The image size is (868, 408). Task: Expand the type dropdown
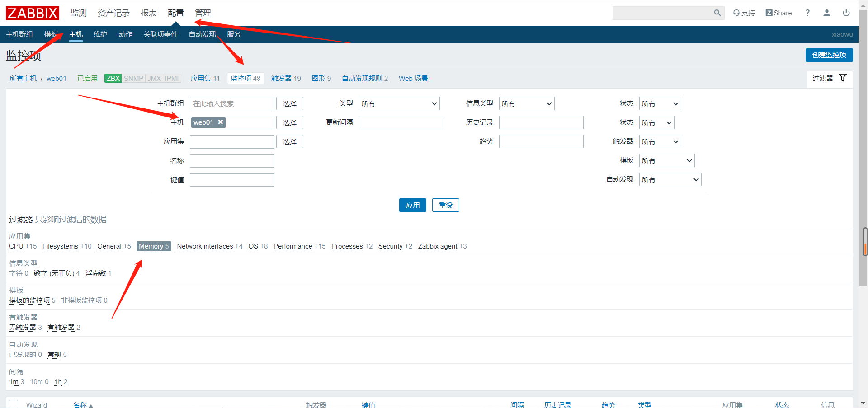point(399,104)
